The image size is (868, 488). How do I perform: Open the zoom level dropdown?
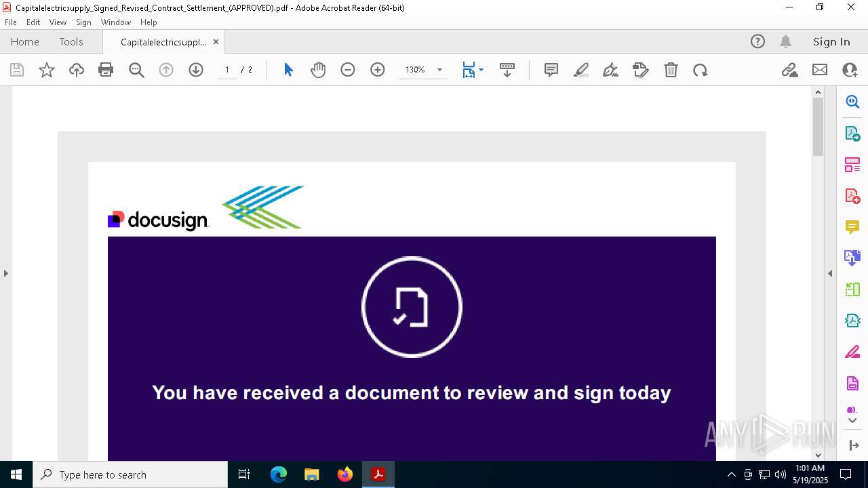point(439,70)
